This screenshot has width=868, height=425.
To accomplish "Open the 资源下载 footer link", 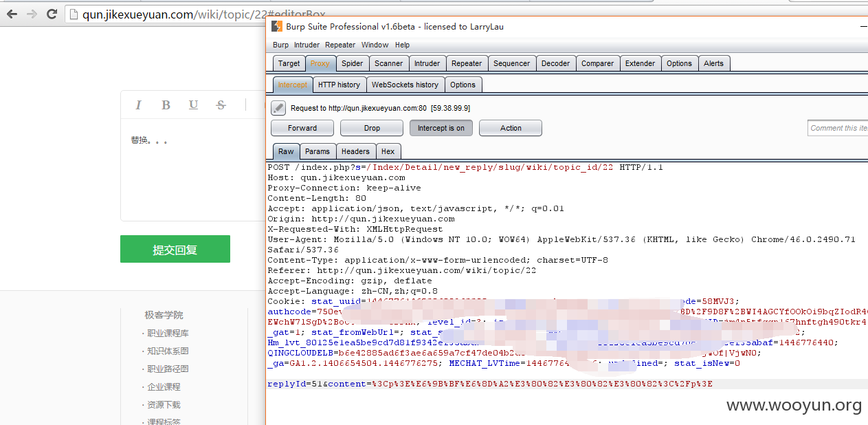I will 164,404.
